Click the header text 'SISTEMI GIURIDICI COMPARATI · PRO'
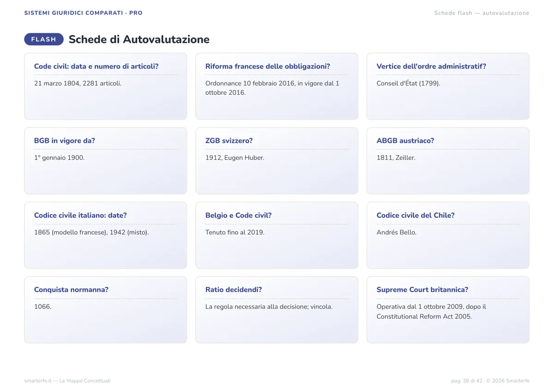 [x=84, y=13]
